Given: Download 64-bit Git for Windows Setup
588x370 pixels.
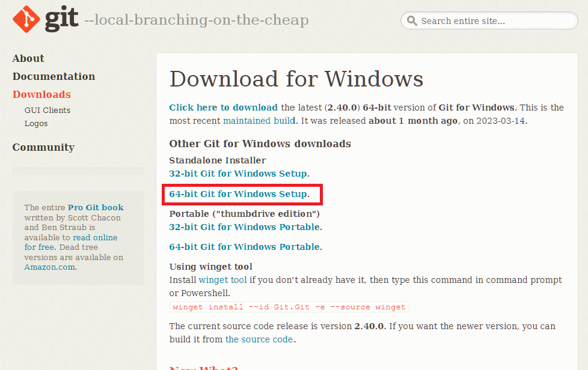Looking at the screenshot, I should pos(238,194).
